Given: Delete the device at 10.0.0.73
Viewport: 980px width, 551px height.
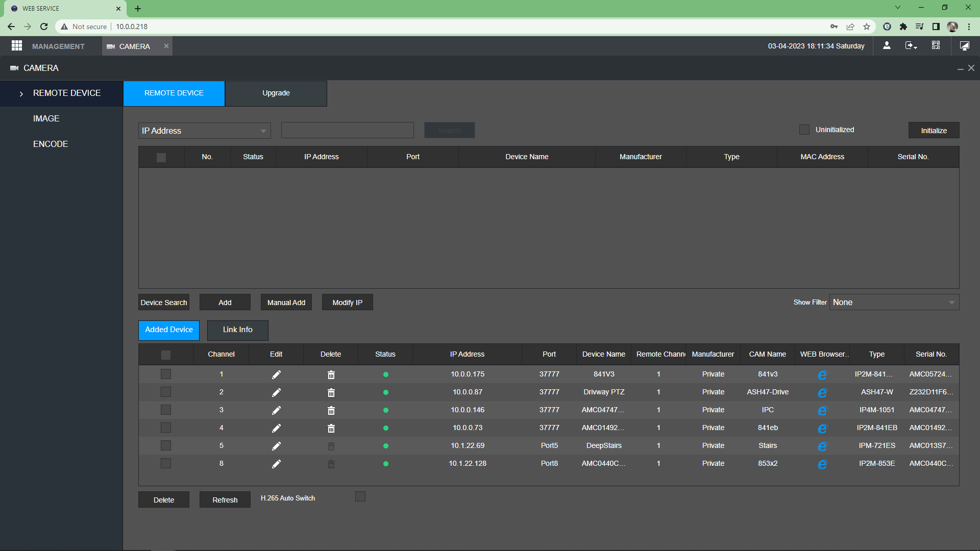Looking at the screenshot, I should 331,428.
